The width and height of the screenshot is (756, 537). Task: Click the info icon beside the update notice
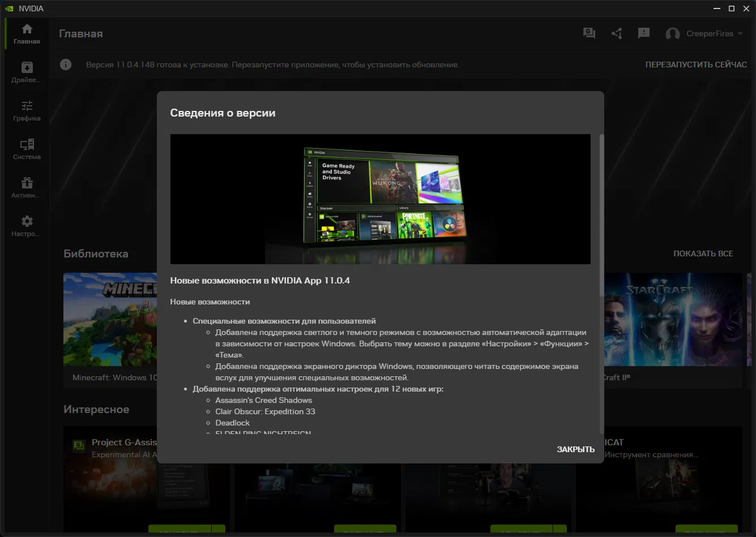click(x=66, y=65)
